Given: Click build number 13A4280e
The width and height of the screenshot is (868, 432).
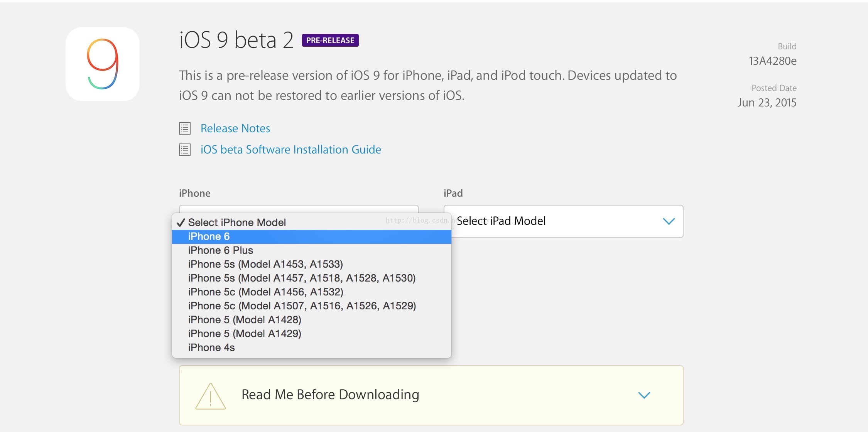Looking at the screenshot, I should pos(772,61).
